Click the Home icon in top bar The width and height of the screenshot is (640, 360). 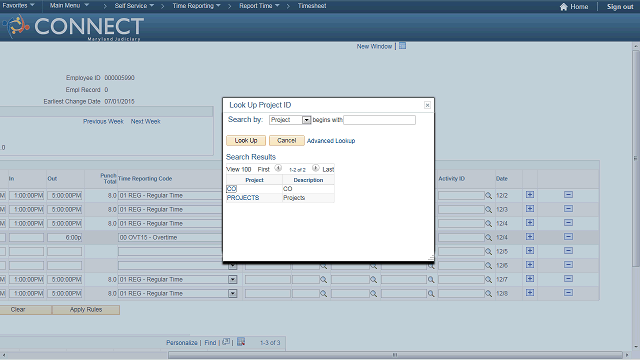click(564, 7)
